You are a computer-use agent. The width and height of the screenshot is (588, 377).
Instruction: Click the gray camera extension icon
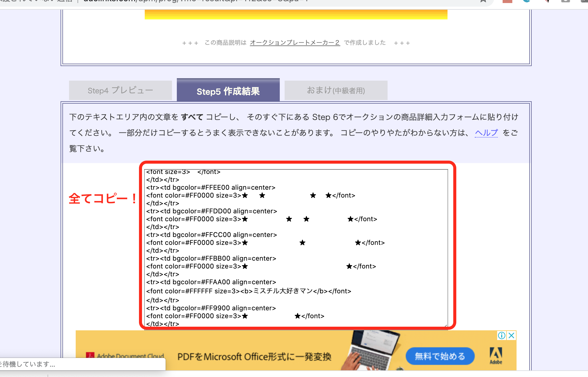click(565, 1)
